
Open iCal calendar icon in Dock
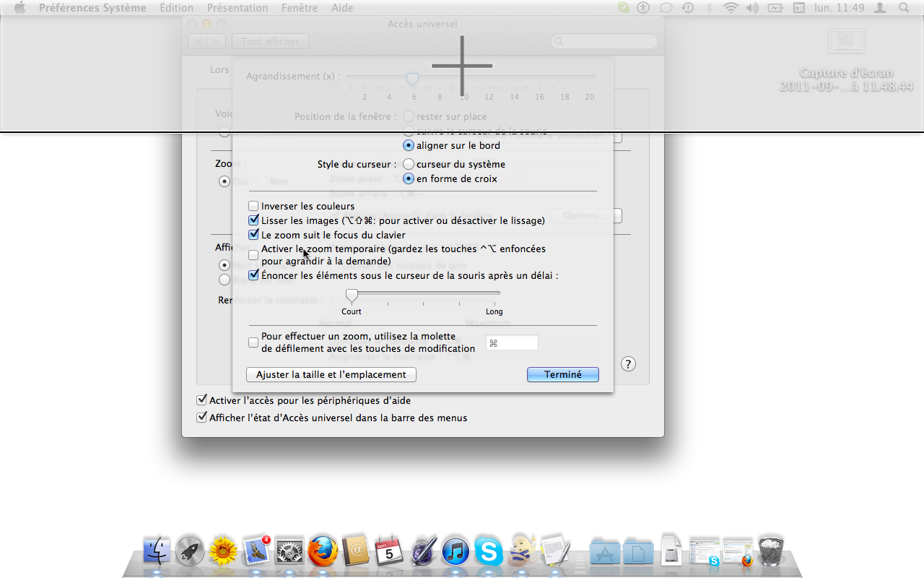coord(389,553)
